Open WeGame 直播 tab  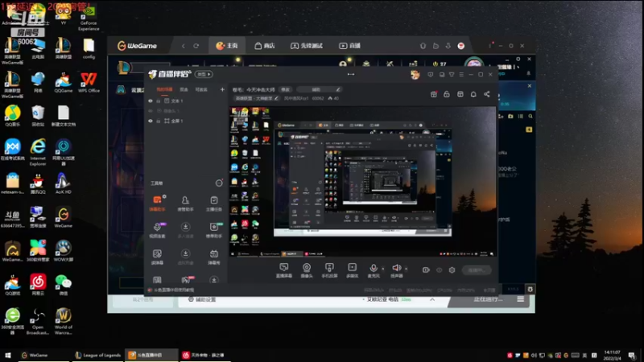[349, 46]
